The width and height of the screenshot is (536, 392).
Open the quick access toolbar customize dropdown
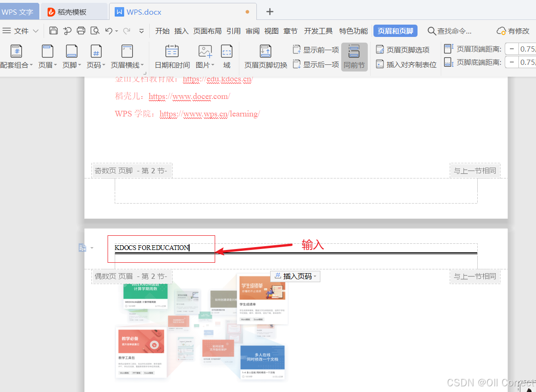[x=142, y=31]
